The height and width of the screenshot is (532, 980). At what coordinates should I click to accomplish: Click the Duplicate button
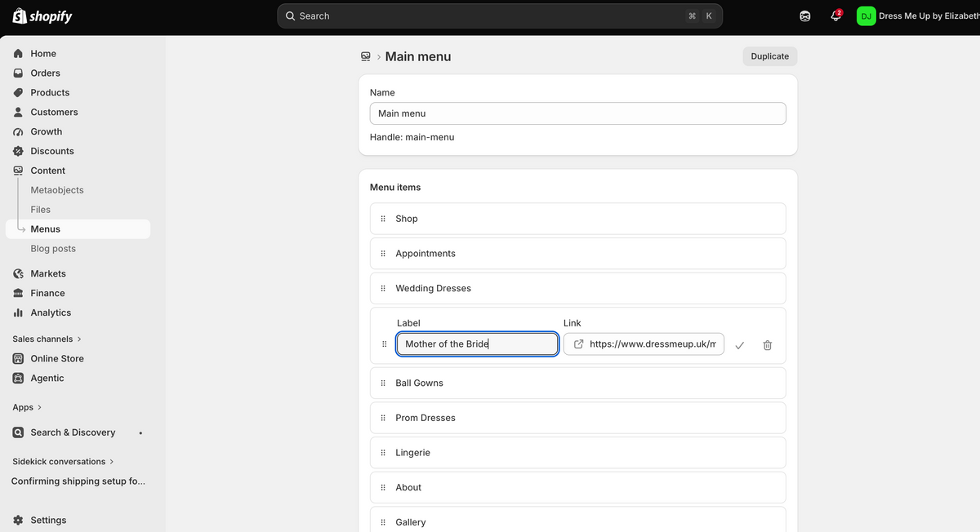click(770, 56)
